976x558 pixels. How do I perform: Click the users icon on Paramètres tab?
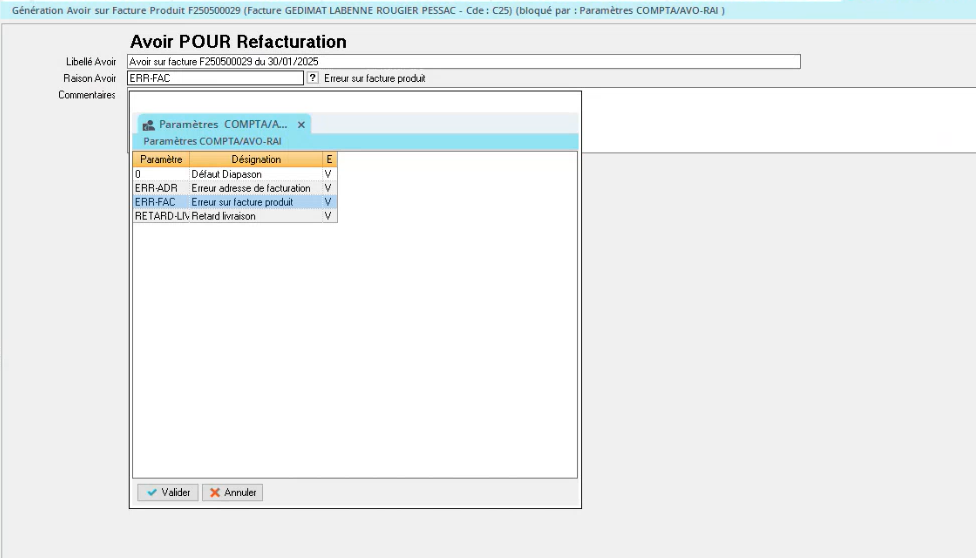point(148,125)
